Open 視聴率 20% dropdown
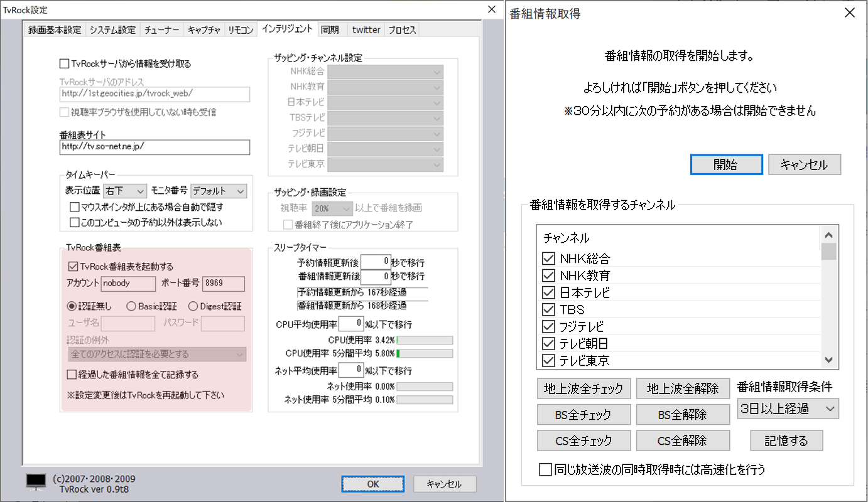This screenshot has height=502, width=868. click(332, 208)
